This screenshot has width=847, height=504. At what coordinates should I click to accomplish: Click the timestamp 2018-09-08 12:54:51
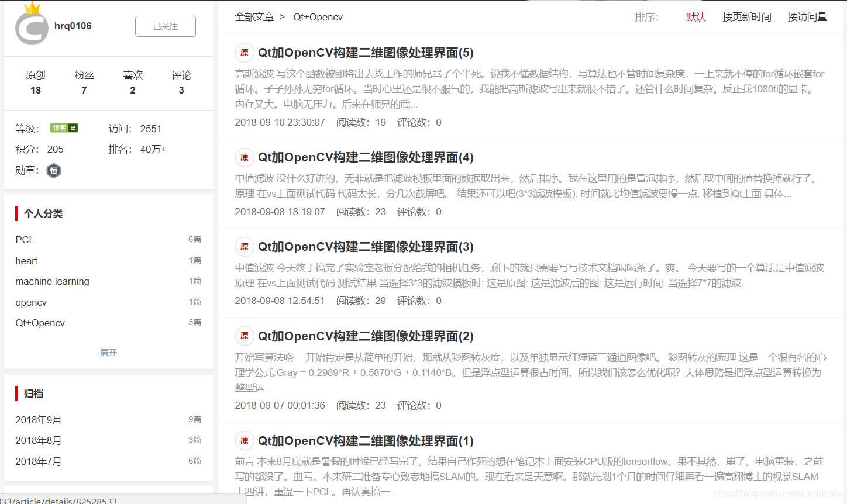coord(280,301)
